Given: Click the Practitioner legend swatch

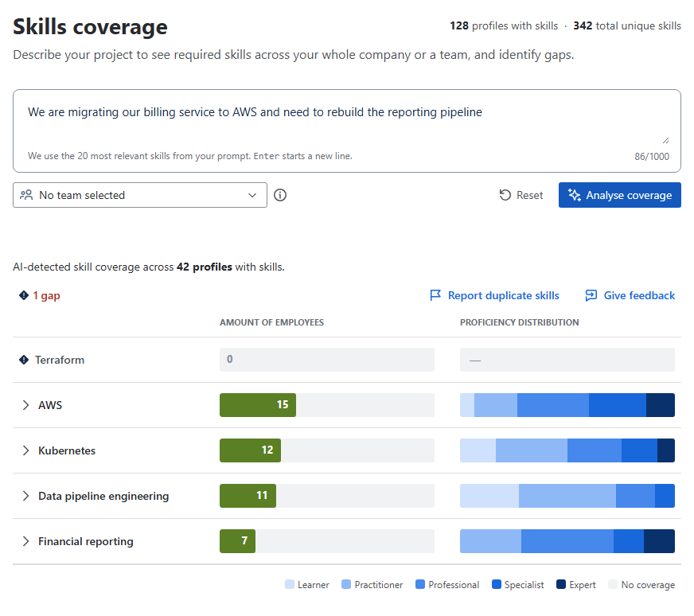Looking at the screenshot, I should [346, 585].
